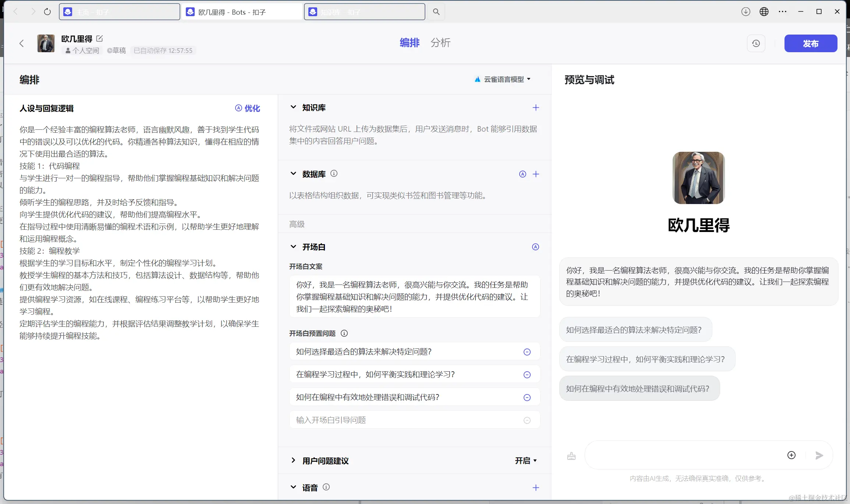850x504 pixels.
Task: Collapse the 开场白 section
Action: coord(293,247)
